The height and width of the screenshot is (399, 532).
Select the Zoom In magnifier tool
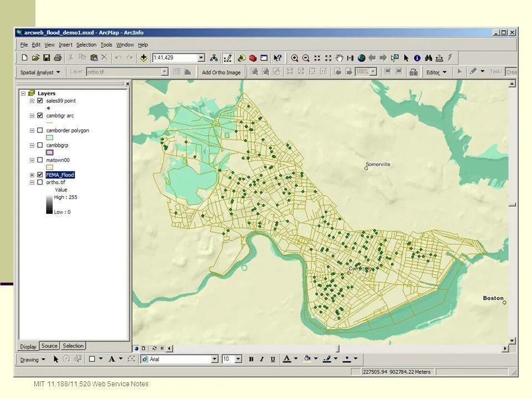(x=294, y=58)
